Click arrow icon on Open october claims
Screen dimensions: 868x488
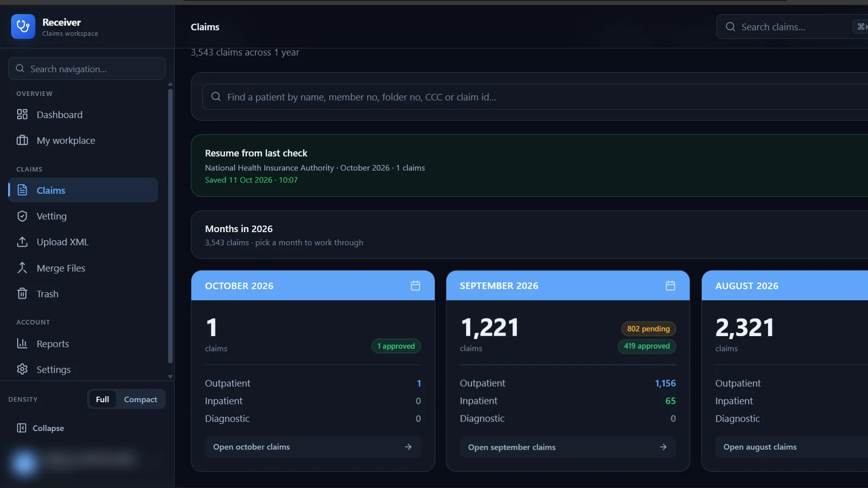[408, 447]
